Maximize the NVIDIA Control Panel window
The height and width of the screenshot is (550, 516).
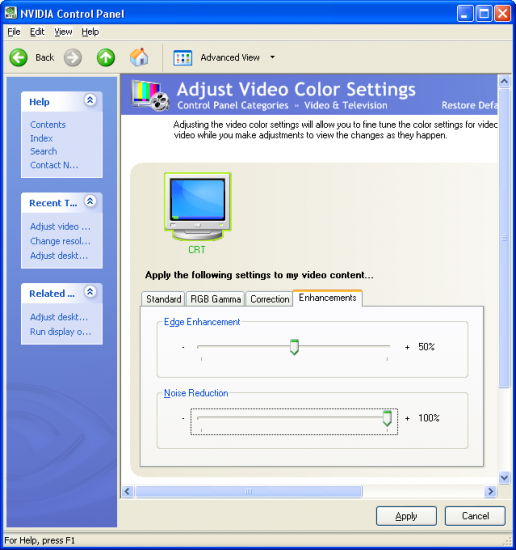click(484, 14)
